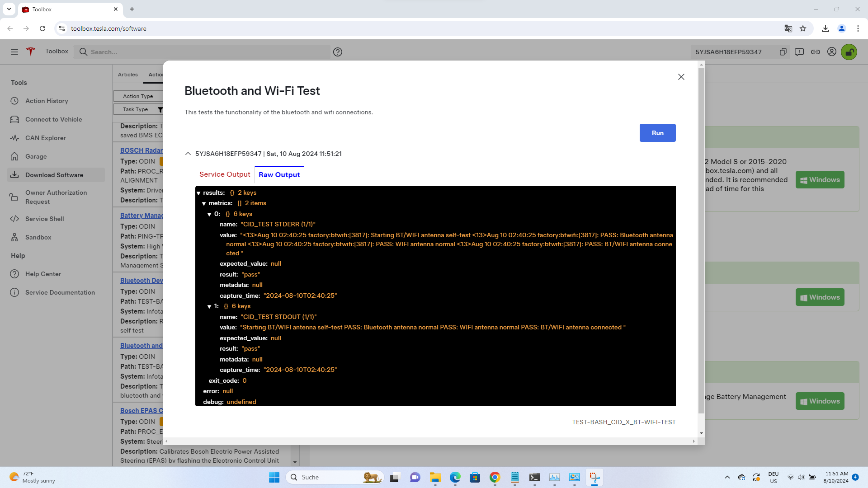Collapse the metrics array triangle
The image size is (868, 488).
pyautogui.click(x=204, y=204)
